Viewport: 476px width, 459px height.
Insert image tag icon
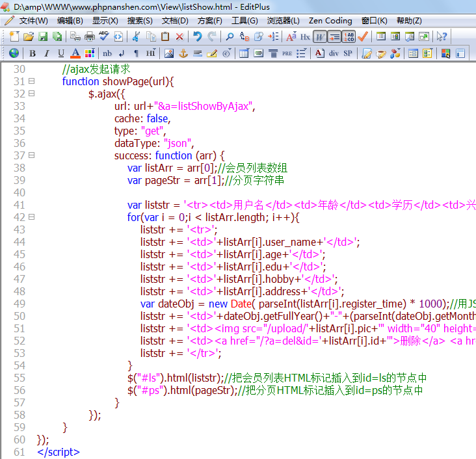169,53
